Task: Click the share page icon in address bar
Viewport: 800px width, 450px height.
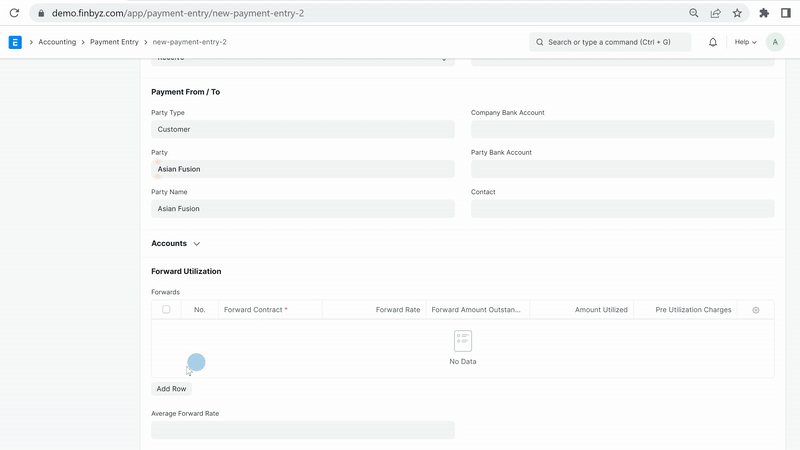Action: tap(716, 13)
